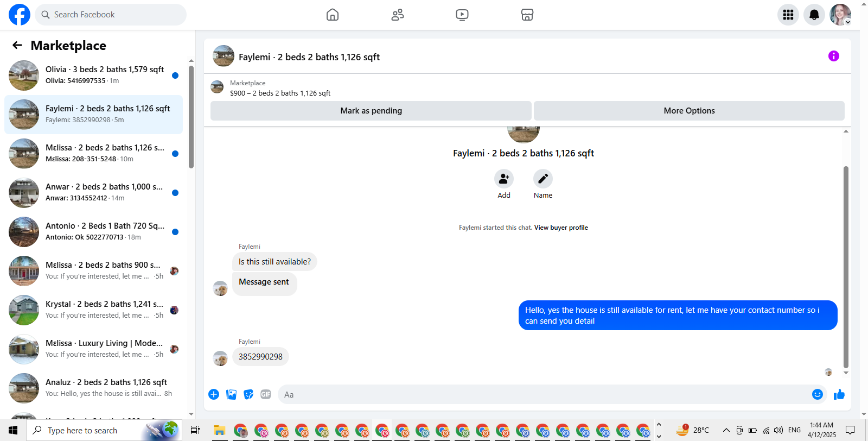This screenshot has width=868, height=441.
Task: Open Anwar's 2 beds 1,000 sqft chat
Action: [93, 193]
